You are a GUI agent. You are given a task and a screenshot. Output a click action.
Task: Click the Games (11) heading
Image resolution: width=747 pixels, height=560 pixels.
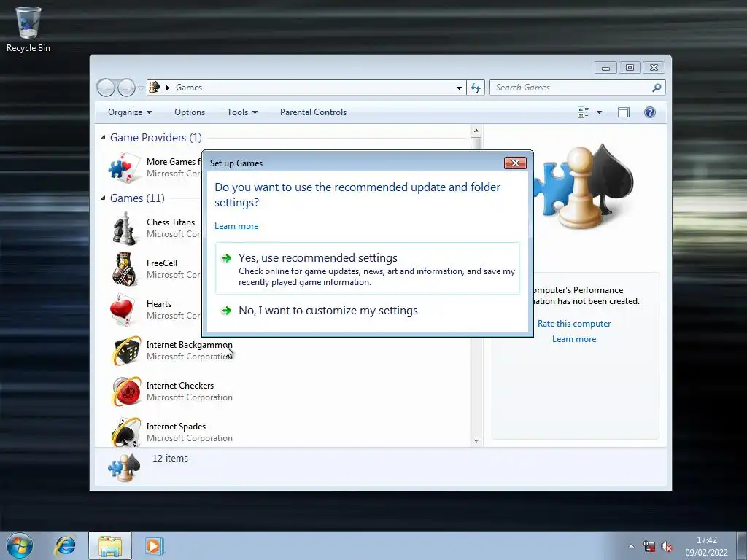click(137, 198)
